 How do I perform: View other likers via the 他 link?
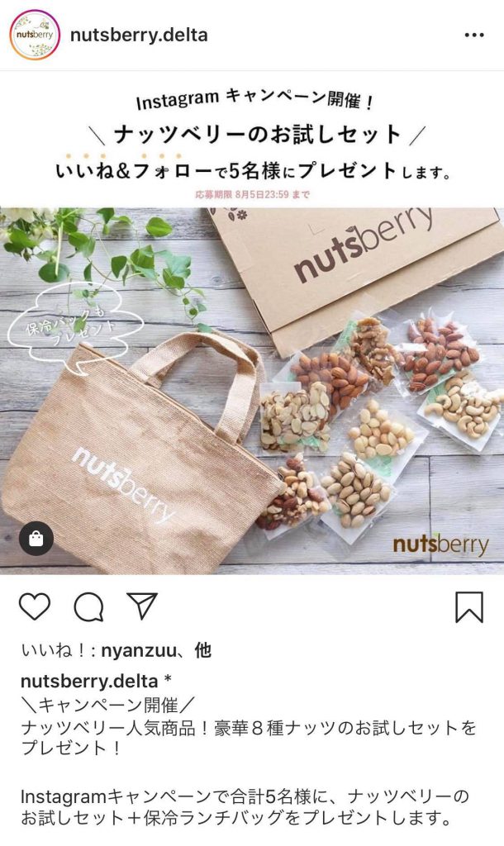203,650
